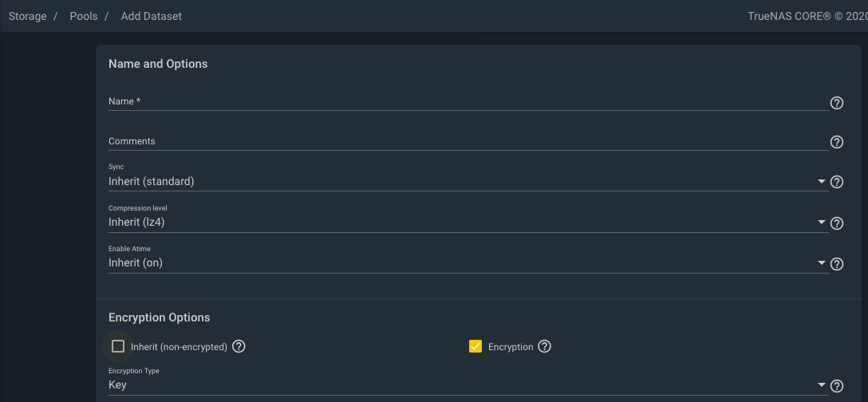Expand the Enable Atime dropdown
868x402 pixels.
click(x=467, y=263)
